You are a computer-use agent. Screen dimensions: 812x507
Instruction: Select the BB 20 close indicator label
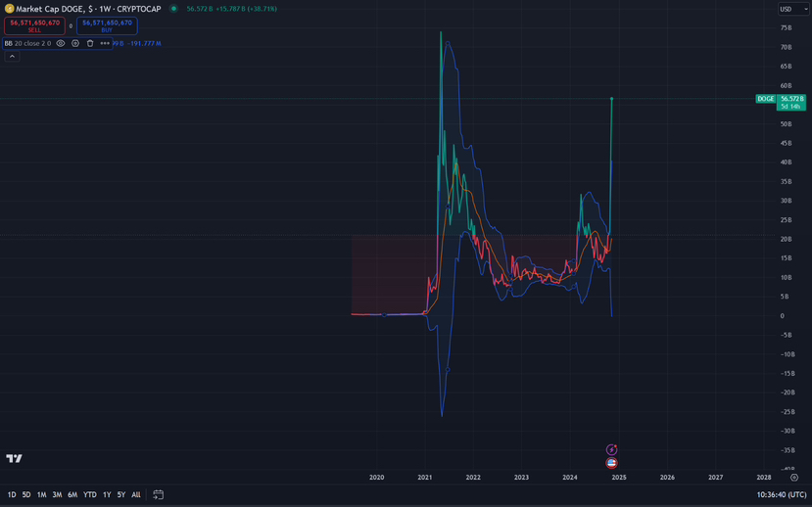pyautogui.click(x=28, y=43)
